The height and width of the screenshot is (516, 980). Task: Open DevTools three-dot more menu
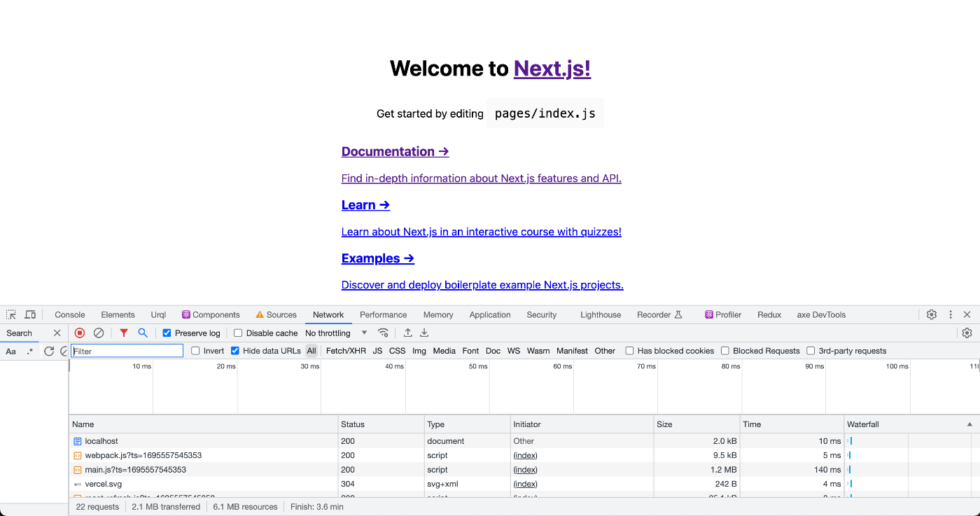tap(951, 314)
